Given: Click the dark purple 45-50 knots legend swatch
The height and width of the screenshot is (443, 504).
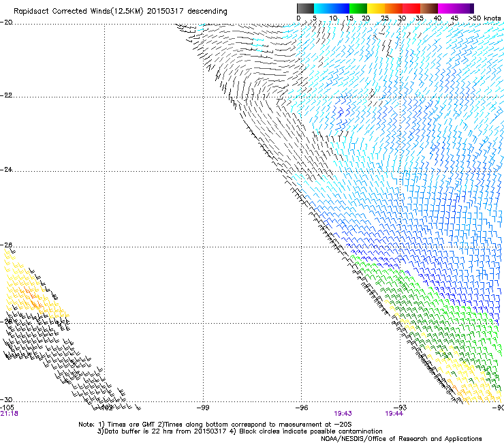Looking at the screenshot, I should pos(464,8).
